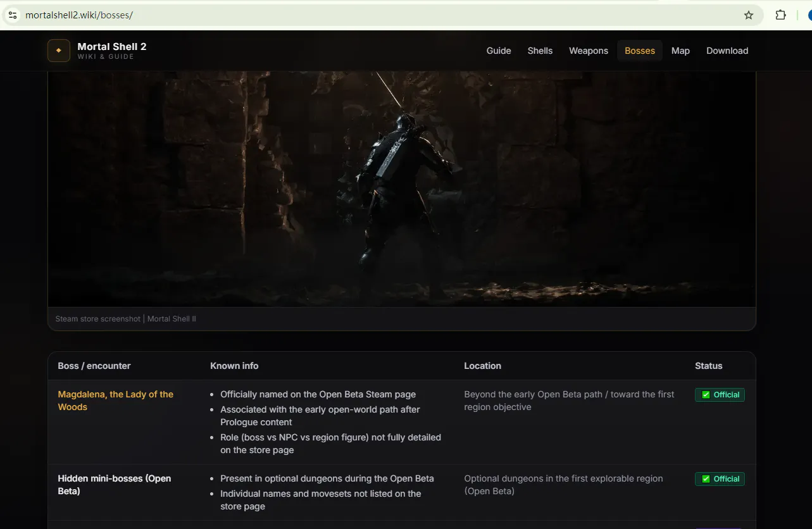Click the WIKI & GUIDE subtitle
This screenshot has height=529, width=812.
point(106,57)
